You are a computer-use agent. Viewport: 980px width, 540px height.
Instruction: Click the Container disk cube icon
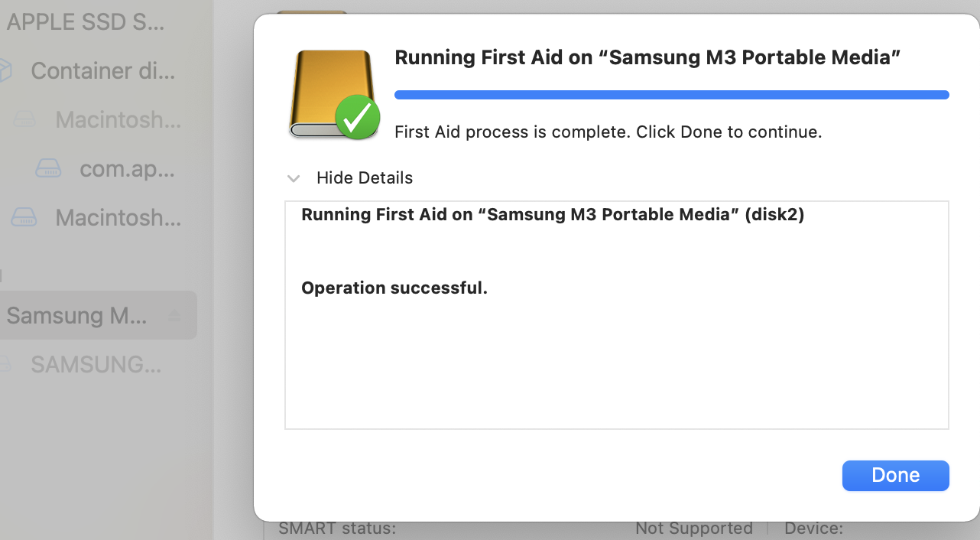4,71
